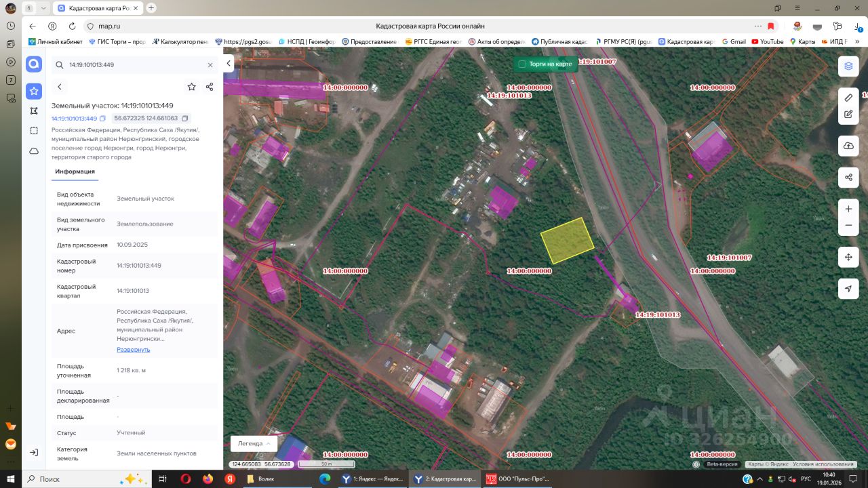Open the 'ГИС Торги' bookmark
This screenshot has height=488, width=868.
pos(117,41)
